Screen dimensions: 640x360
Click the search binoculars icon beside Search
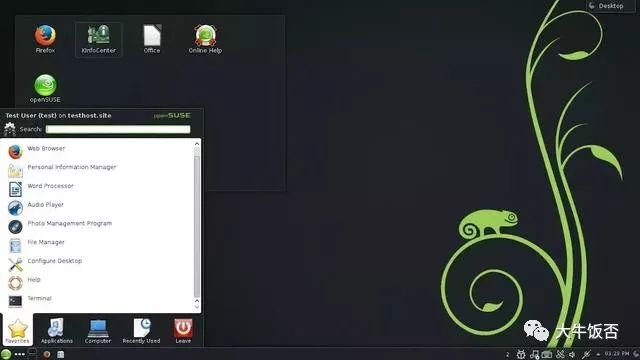[x=9, y=129]
